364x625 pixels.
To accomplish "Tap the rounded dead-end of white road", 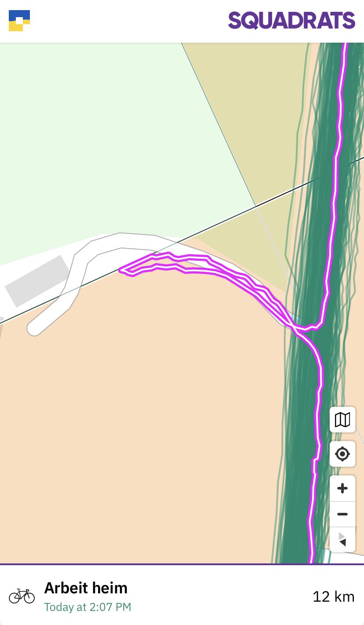I will pos(34,328).
